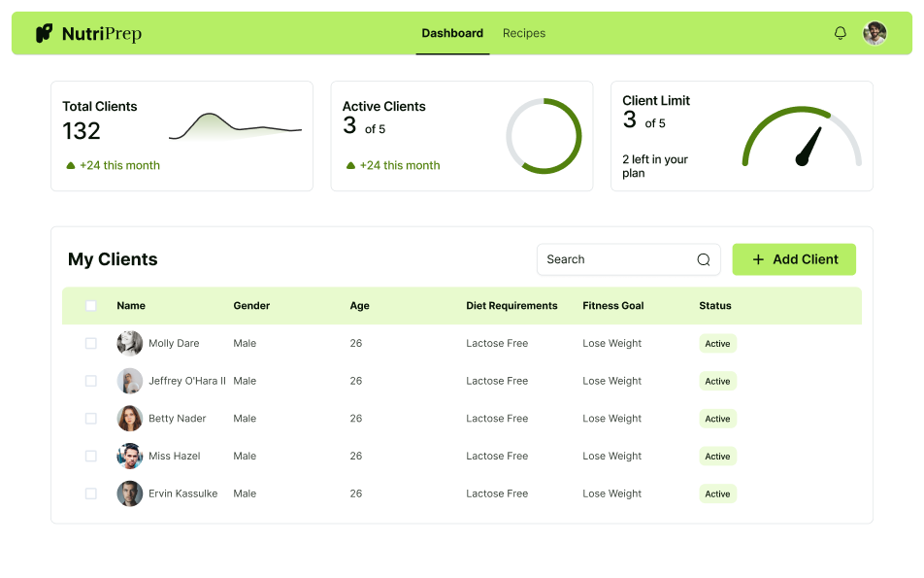
Task: Open the user profile avatar
Action: (874, 33)
